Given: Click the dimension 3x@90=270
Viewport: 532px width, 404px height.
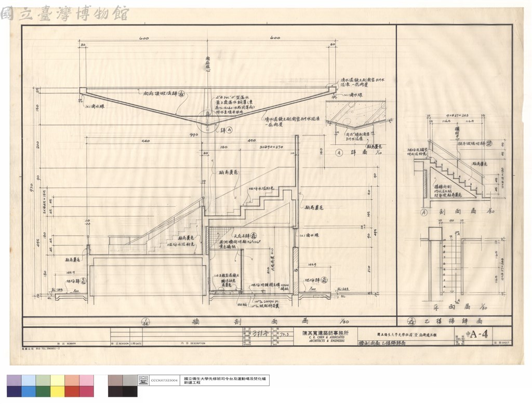Looking at the screenshot, I should point(271,147).
